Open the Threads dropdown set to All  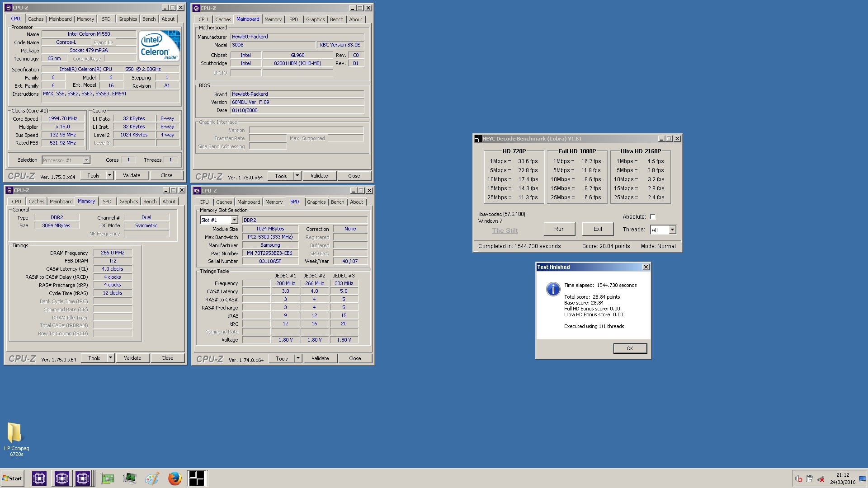click(672, 230)
